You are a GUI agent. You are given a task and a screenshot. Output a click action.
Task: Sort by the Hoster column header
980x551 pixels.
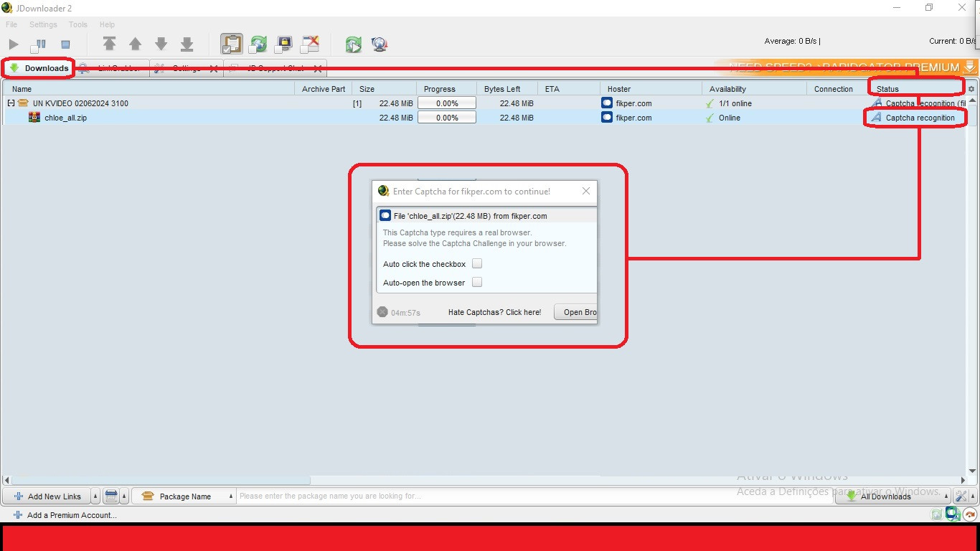click(x=651, y=89)
